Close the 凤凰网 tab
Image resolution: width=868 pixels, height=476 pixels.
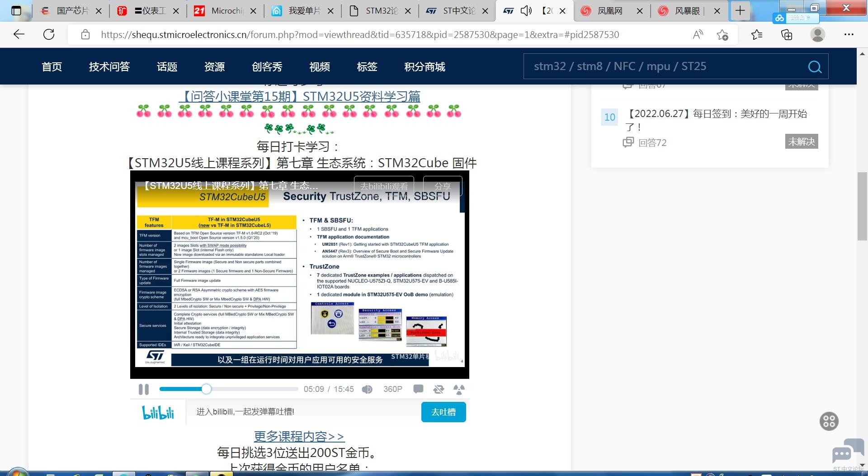[640, 11]
